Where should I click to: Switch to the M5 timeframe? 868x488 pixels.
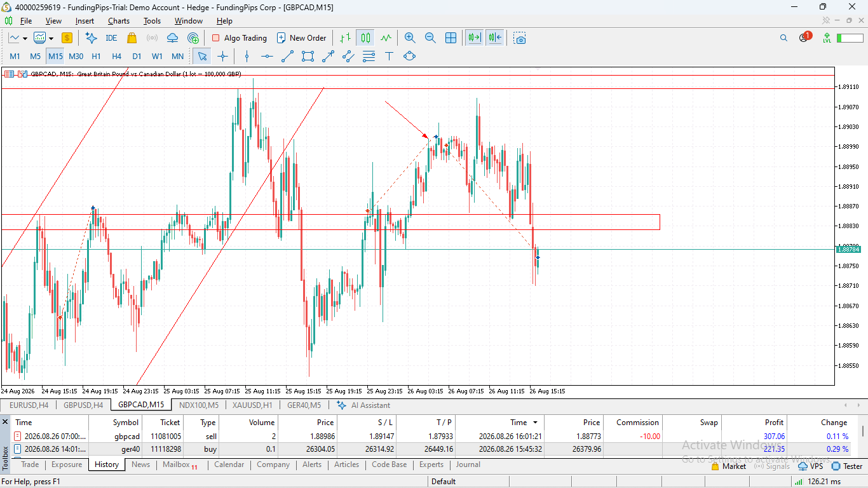[x=36, y=56]
